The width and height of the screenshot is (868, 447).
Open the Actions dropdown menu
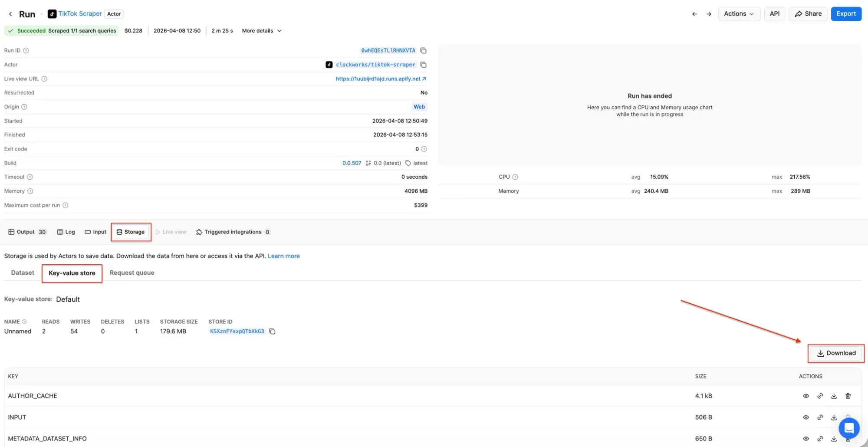(x=739, y=13)
